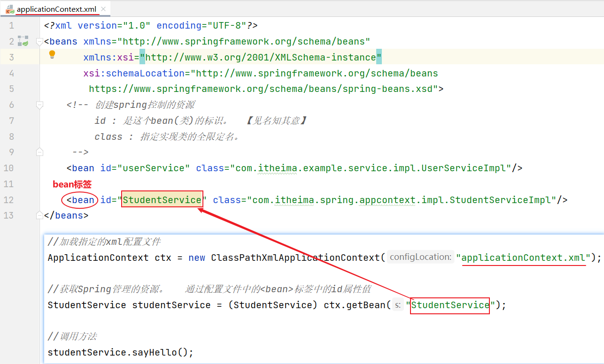
Task: Click the comment text "创建spring控制的资源"
Action: (145, 105)
